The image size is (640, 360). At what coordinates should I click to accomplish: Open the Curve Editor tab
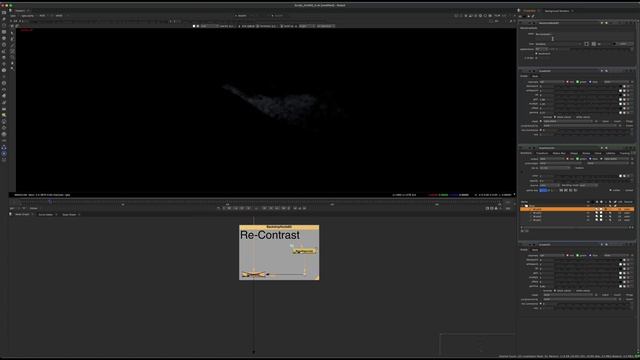(x=46, y=214)
